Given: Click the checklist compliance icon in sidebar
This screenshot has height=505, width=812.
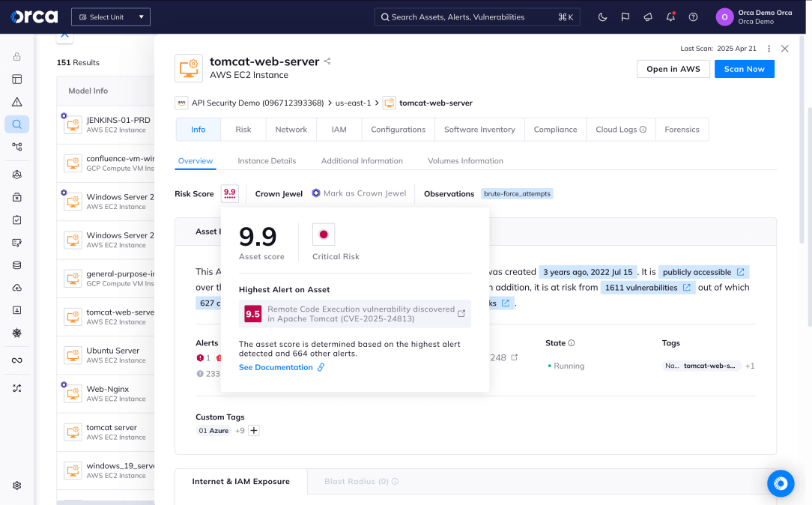Looking at the screenshot, I should point(17,220).
